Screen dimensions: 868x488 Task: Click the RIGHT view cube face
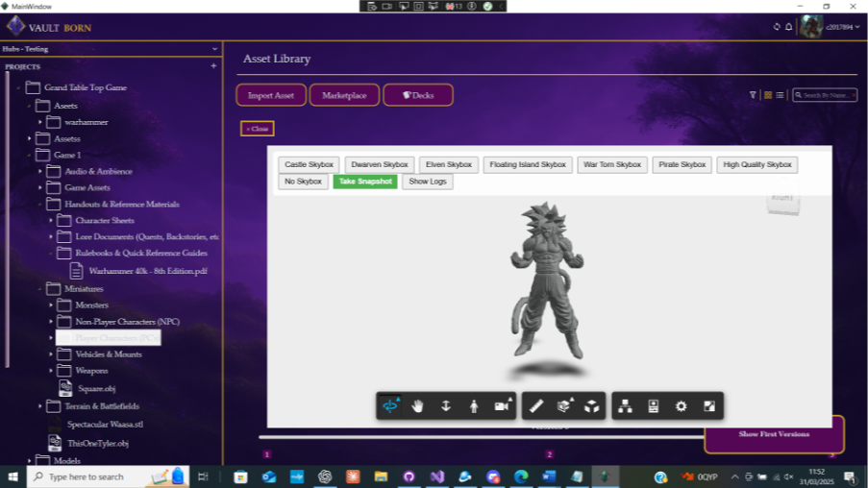click(x=782, y=198)
